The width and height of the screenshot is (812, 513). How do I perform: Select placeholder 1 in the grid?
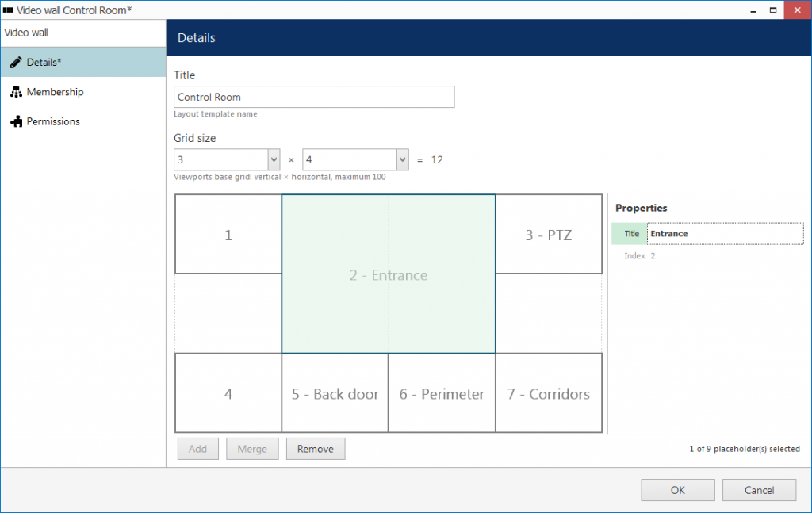228,234
